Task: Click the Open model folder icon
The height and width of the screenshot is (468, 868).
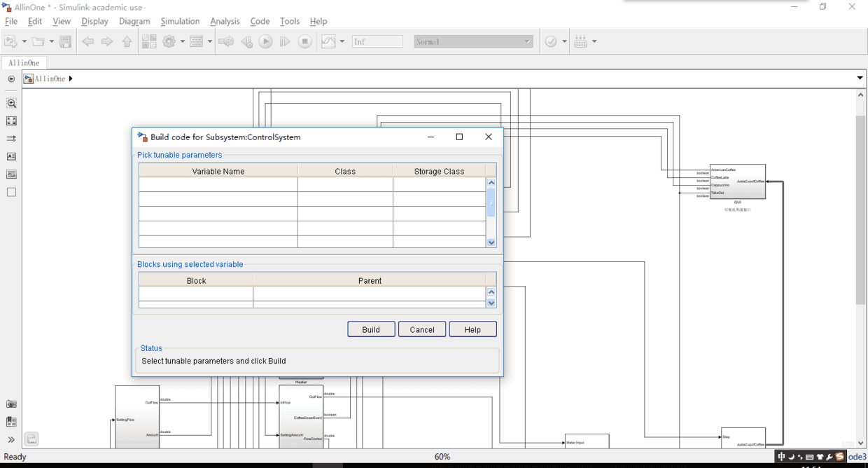Action: click(x=38, y=42)
